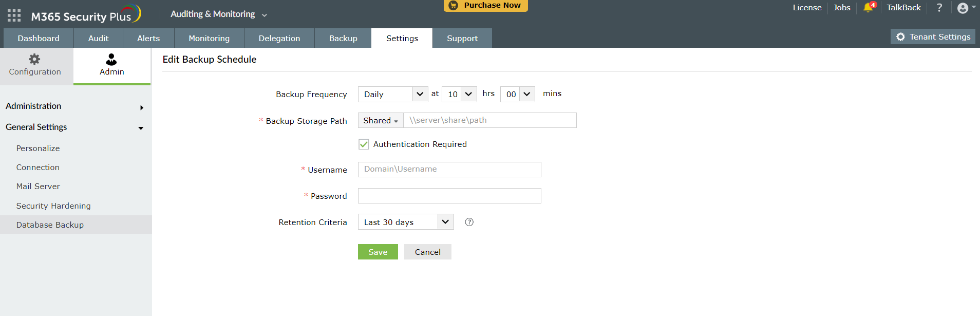
Task: Cancel editing the backup schedule
Action: pyautogui.click(x=428, y=252)
